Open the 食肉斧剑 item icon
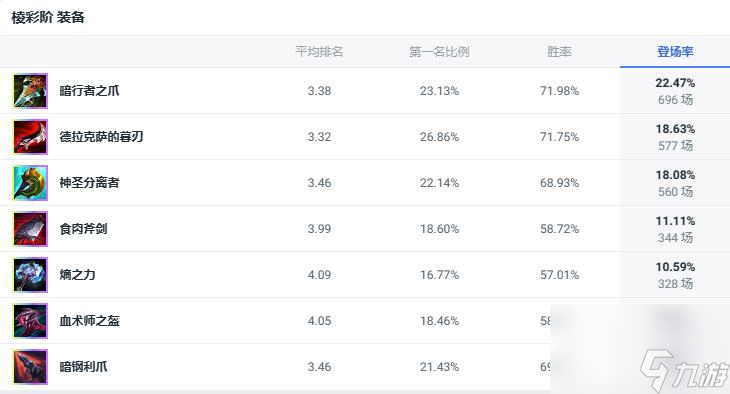Image resolution: width=730 pixels, height=394 pixels. point(30,229)
